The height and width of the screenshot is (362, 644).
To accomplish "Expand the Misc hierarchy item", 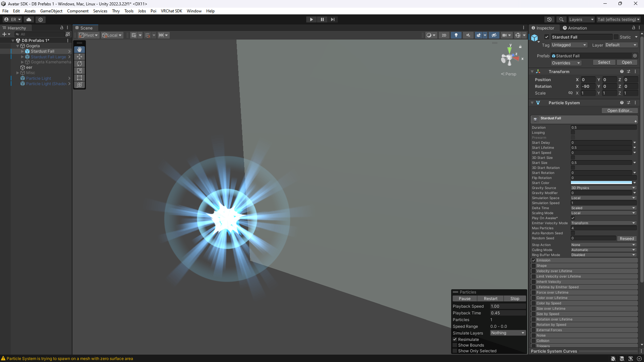I will pos(18,73).
